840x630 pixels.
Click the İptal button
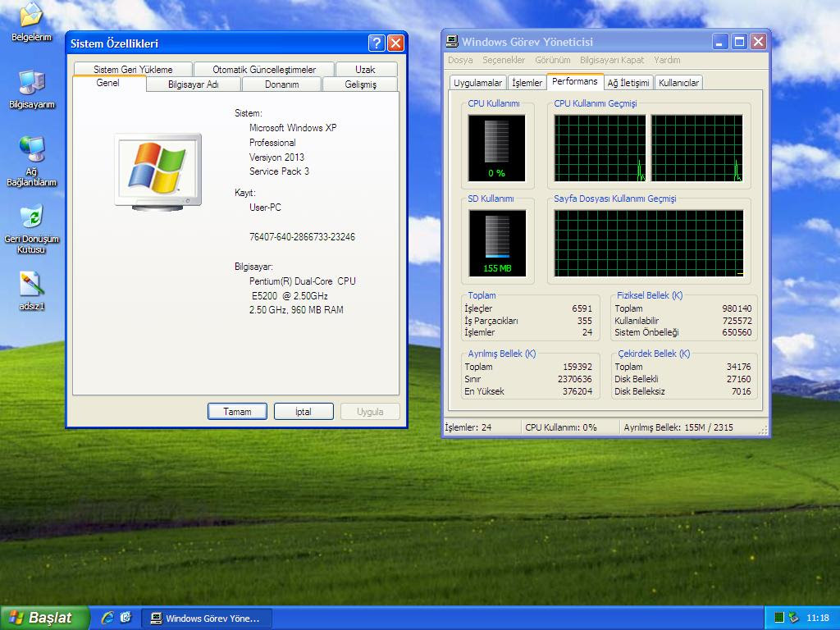pos(304,412)
